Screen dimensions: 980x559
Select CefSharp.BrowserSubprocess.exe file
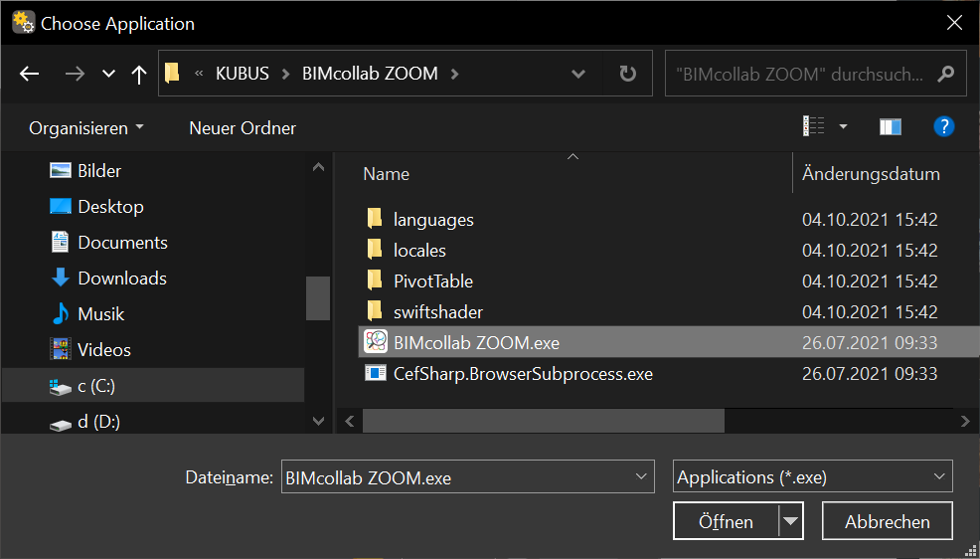pyautogui.click(x=523, y=374)
